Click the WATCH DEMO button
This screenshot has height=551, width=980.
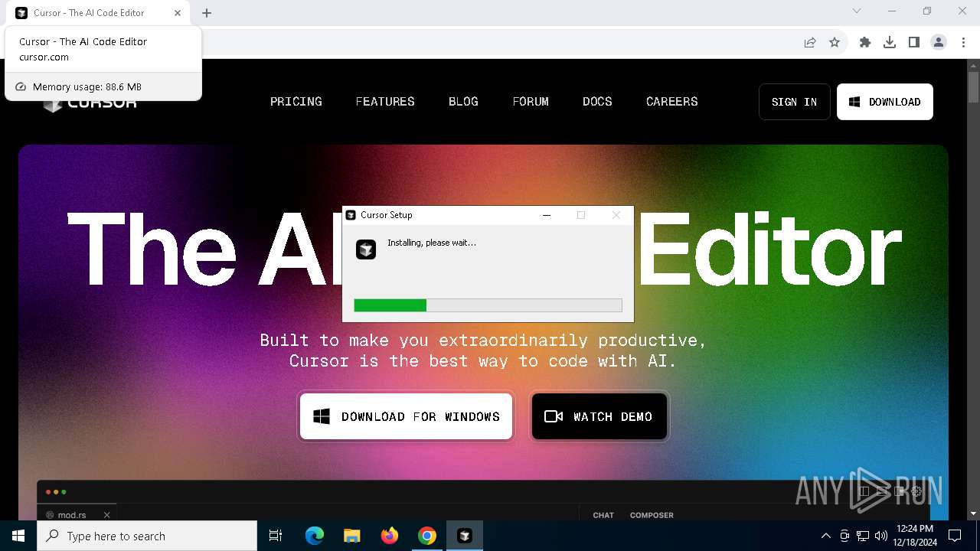coord(599,416)
